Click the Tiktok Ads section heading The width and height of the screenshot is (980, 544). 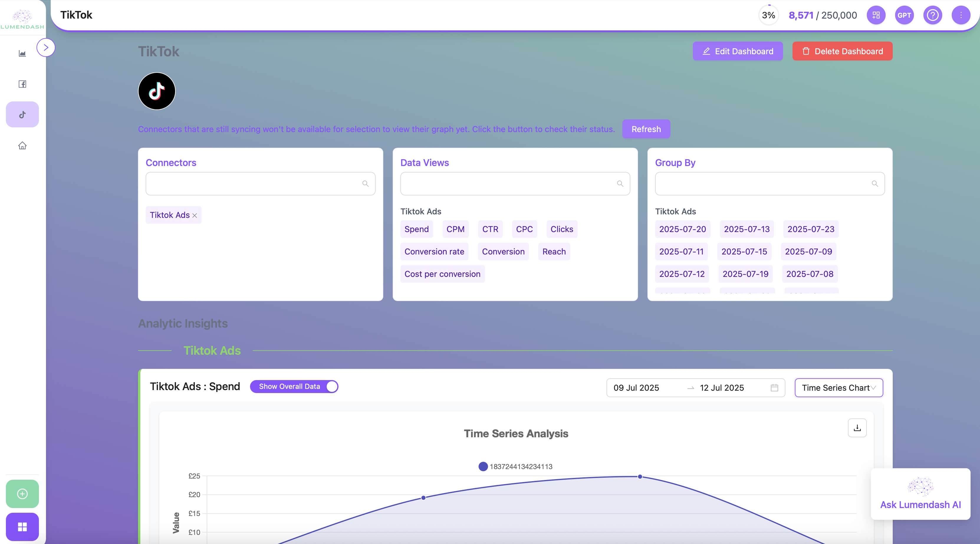pos(212,350)
